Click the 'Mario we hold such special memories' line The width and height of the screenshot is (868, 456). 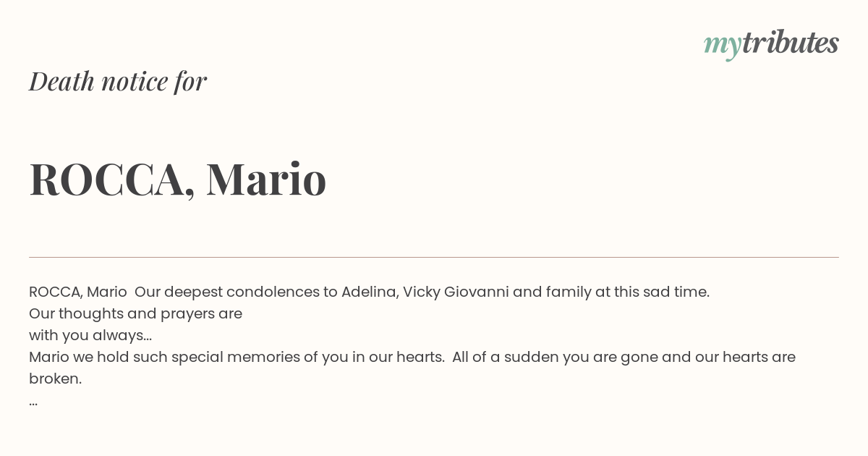pos(412,357)
